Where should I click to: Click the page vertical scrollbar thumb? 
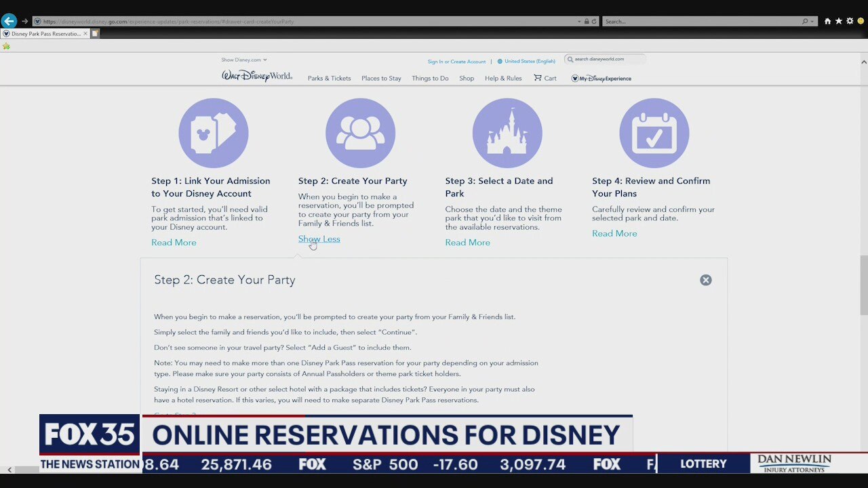863,285
